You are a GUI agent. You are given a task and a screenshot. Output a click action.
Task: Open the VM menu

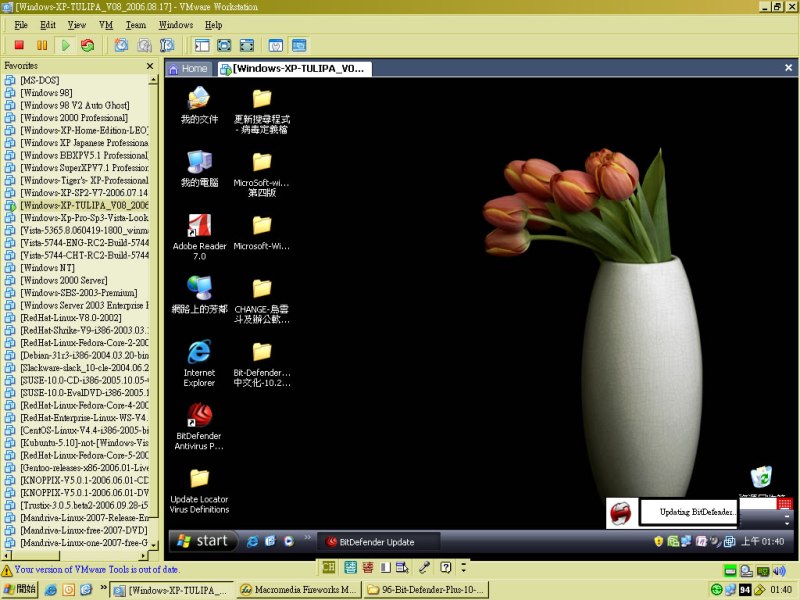[x=106, y=24]
